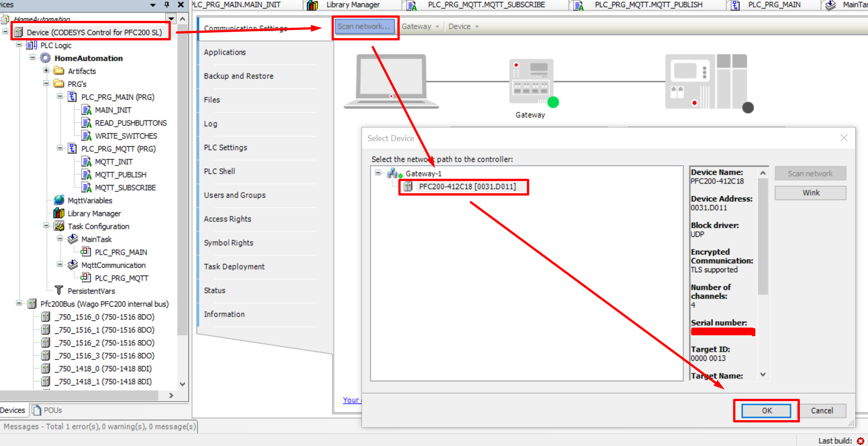Screen dimensions: 868x446
Task: Collapse the Device root tree node
Action: (x=5, y=31)
